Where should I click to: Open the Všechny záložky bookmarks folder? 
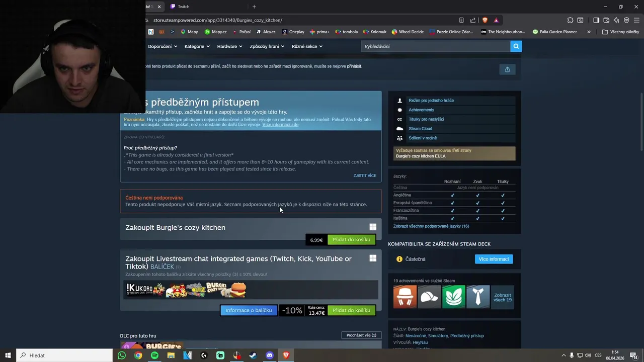(x=620, y=32)
